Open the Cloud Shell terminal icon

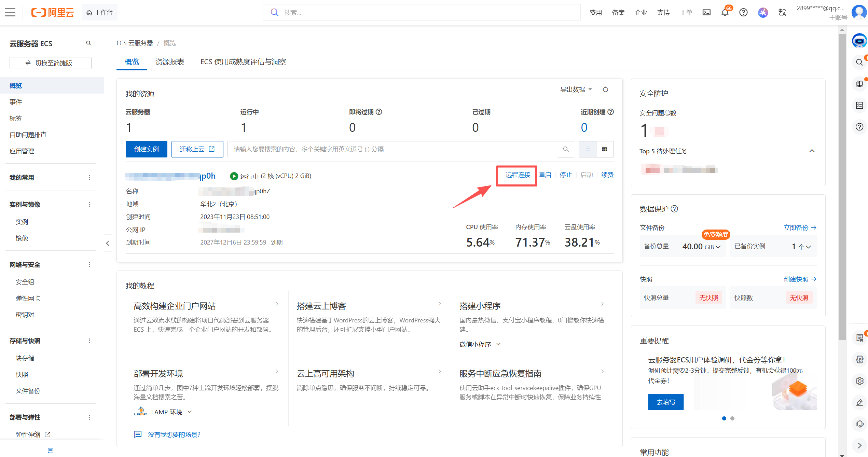(x=707, y=12)
